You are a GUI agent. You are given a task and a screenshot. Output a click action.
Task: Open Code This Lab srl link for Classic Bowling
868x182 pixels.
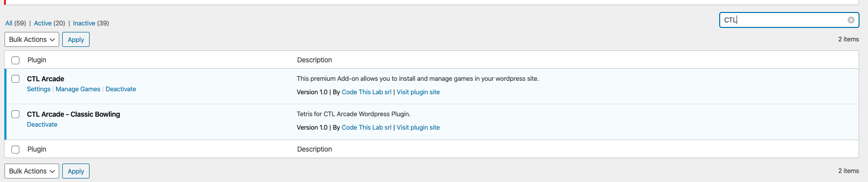(367, 127)
